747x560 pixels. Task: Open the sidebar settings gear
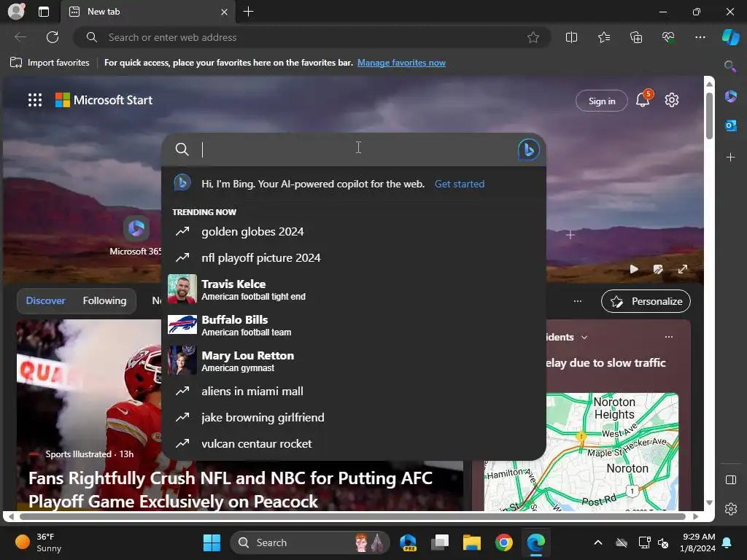tap(730, 509)
